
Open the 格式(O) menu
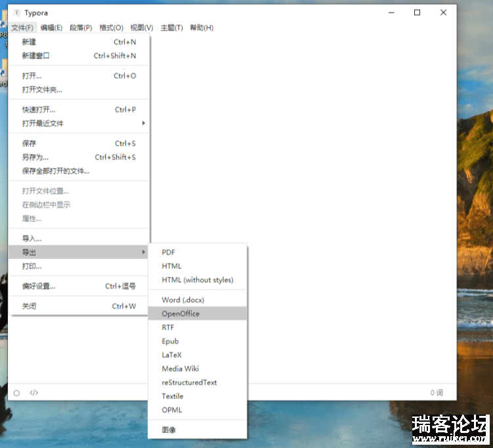[111, 28]
